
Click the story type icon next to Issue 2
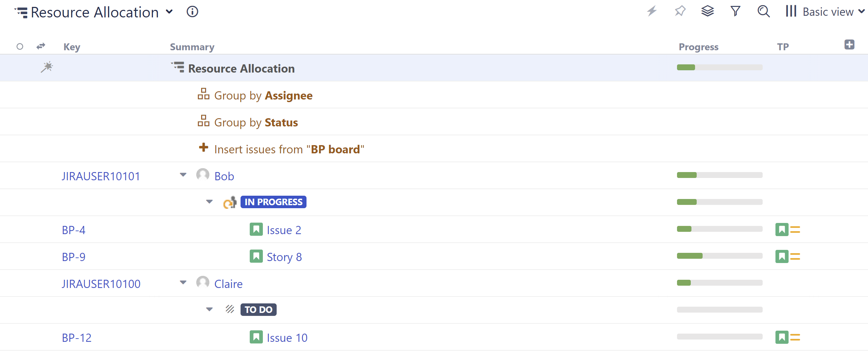coord(256,229)
